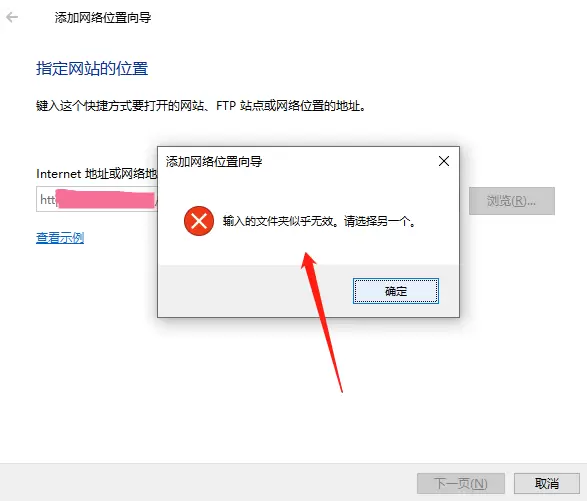Viewport: 587px width, 501px height.
Task: Click the back arrow of the wizard
Action: pyautogui.click(x=12, y=17)
